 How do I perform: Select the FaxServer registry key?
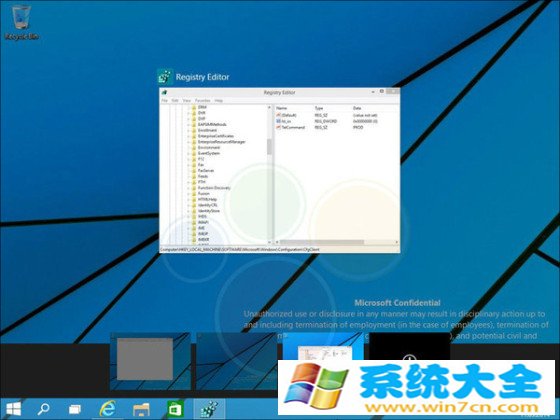[206, 171]
